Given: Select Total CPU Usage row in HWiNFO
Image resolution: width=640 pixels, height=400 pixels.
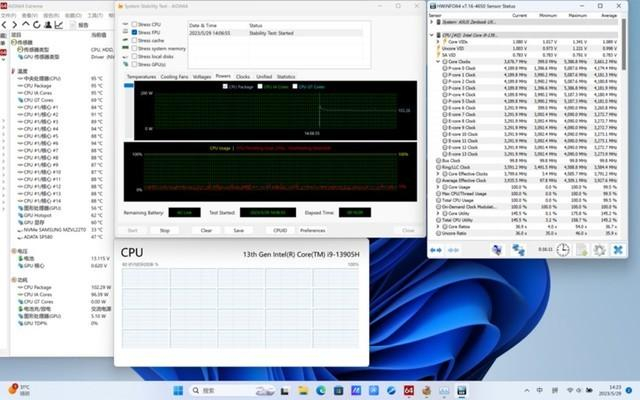Looking at the screenshot, I should pyautogui.click(x=528, y=200).
